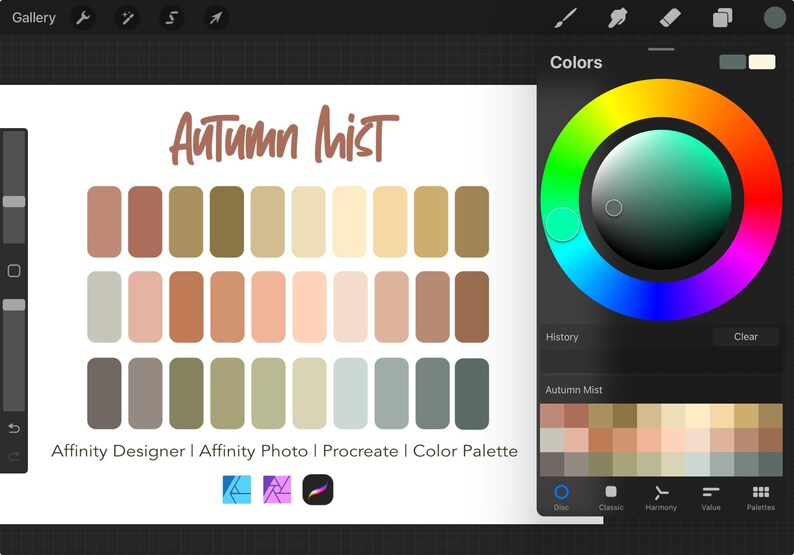Click the Colors panel heading
The image size is (794, 555).
click(x=576, y=62)
